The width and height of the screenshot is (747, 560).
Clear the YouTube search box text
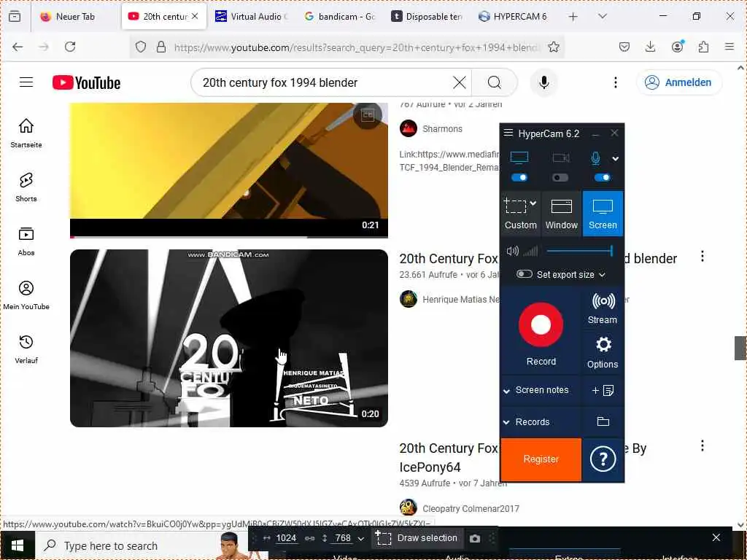460,82
